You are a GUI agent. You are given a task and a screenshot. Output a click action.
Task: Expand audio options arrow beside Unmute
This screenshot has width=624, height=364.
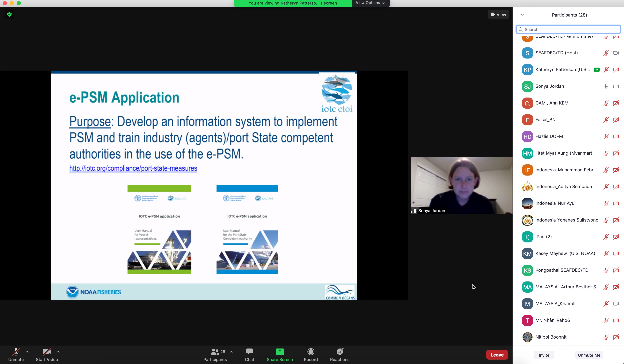27,352
